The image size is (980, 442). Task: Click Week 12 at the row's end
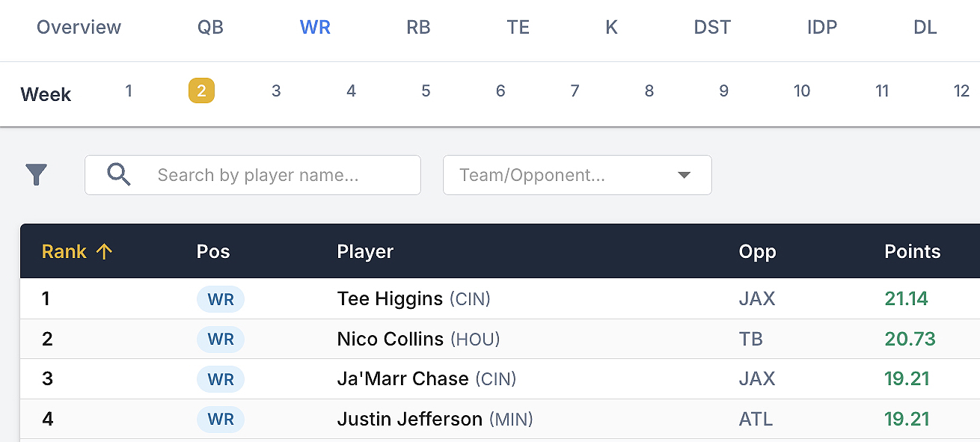(x=962, y=90)
